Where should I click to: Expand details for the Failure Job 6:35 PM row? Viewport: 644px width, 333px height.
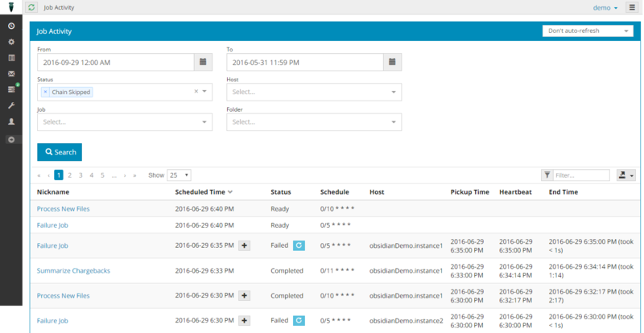click(x=245, y=245)
